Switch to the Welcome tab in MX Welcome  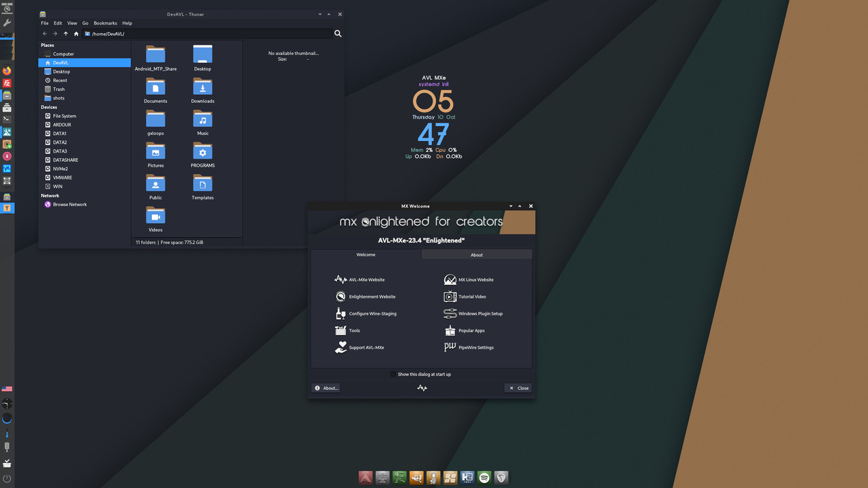(x=366, y=255)
